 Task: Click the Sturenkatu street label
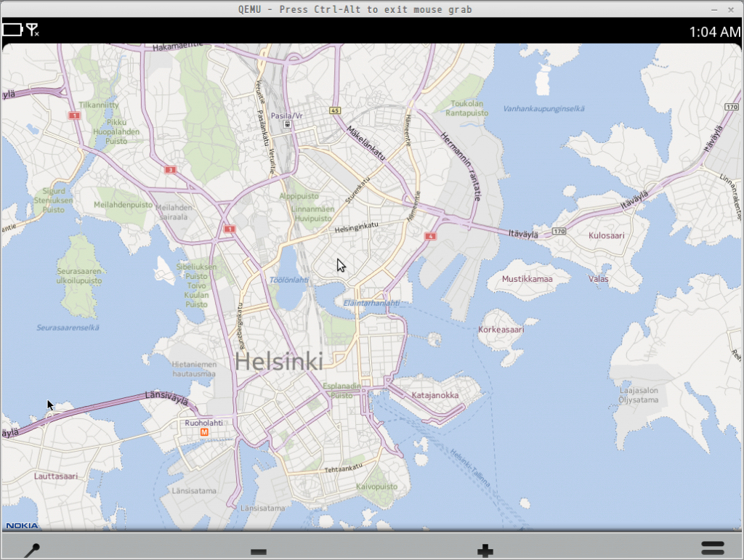(357, 190)
